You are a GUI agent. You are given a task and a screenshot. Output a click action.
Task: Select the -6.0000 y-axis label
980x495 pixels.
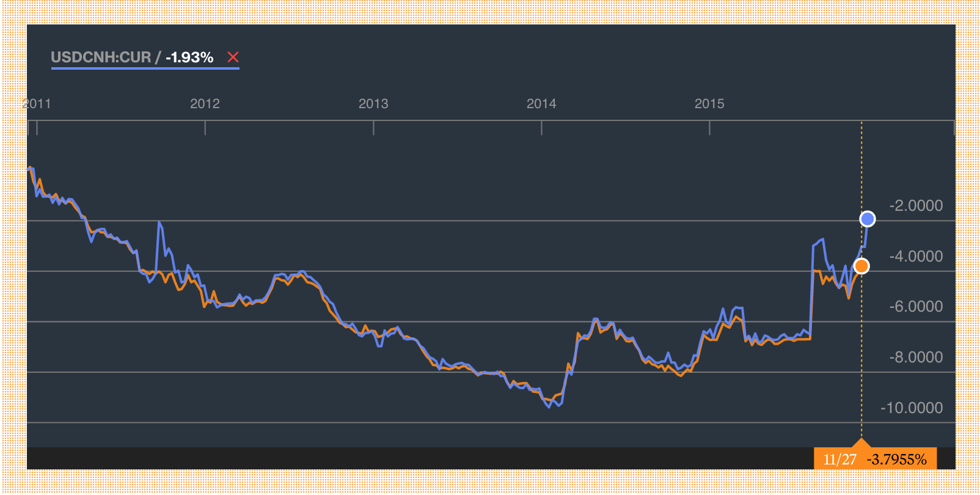tap(916, 307)
